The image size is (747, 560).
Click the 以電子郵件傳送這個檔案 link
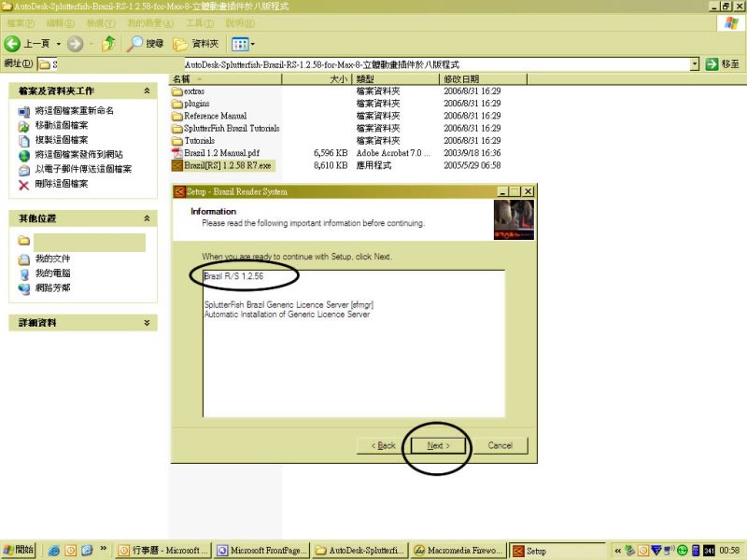pos(83,169)
